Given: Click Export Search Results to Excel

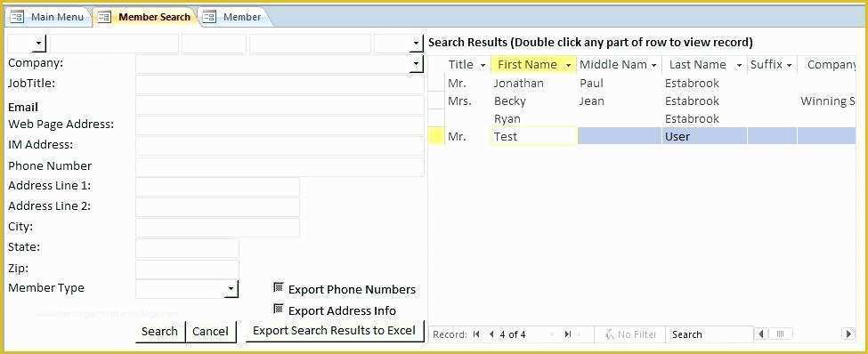Looking at the screenshot, I should click(335, 331).
